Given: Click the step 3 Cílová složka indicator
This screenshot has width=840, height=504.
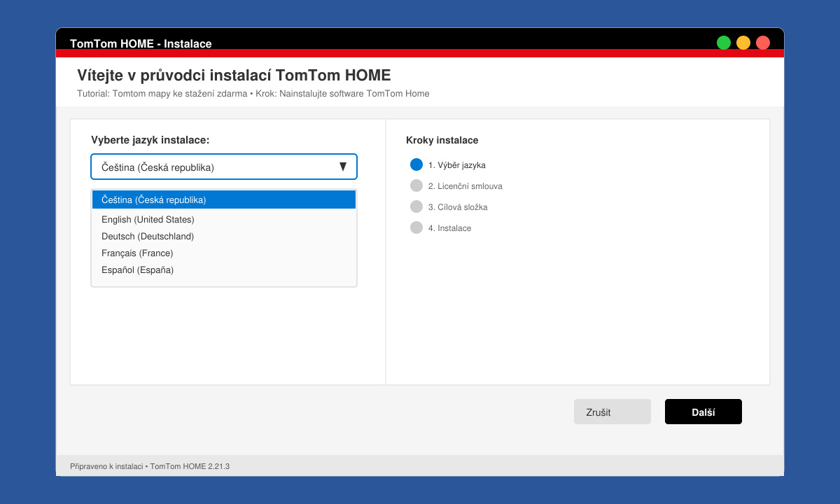Looking at the screenshot, I should [x=416, y=206].
